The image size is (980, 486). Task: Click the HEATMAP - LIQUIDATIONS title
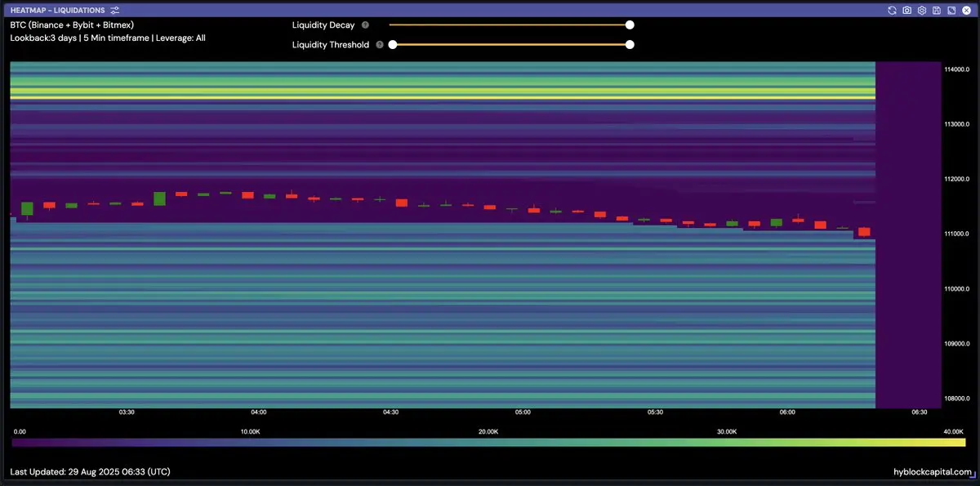click(57, 10)
